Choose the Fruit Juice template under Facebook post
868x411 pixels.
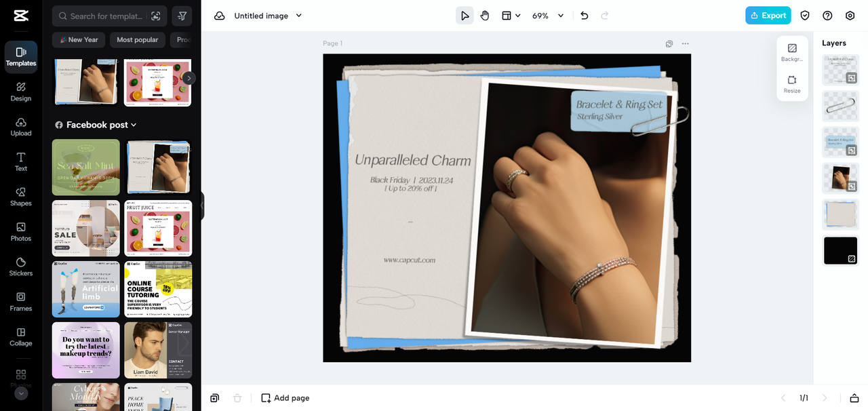click(x=158, y=229)
